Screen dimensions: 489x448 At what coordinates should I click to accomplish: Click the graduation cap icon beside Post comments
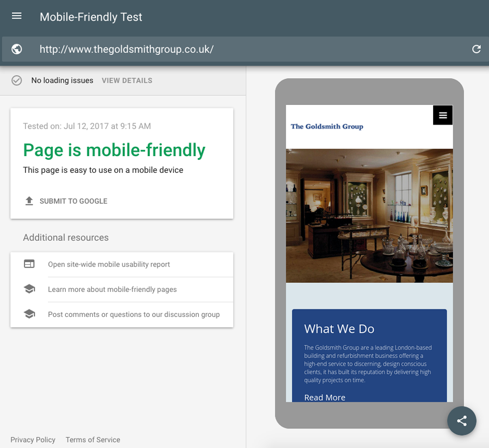[x=29, y=314]
